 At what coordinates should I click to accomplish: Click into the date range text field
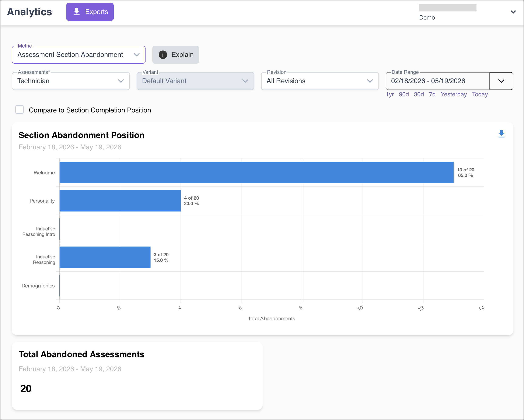437,81
